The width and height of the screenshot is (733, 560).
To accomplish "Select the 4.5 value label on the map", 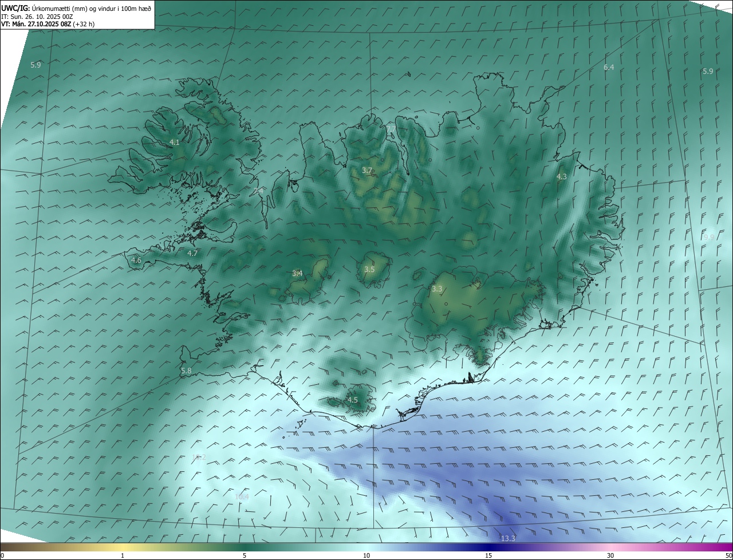I will coord(353,400).
